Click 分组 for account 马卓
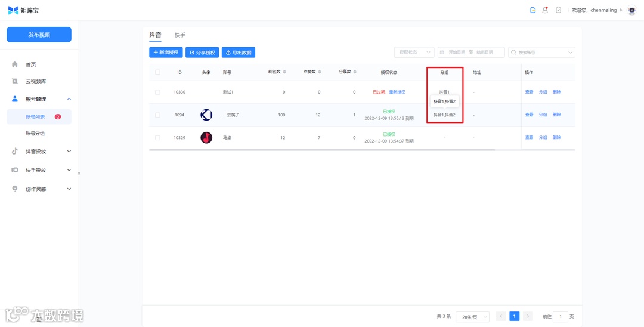This screenshot has height=327, width=644. [543, 138]
